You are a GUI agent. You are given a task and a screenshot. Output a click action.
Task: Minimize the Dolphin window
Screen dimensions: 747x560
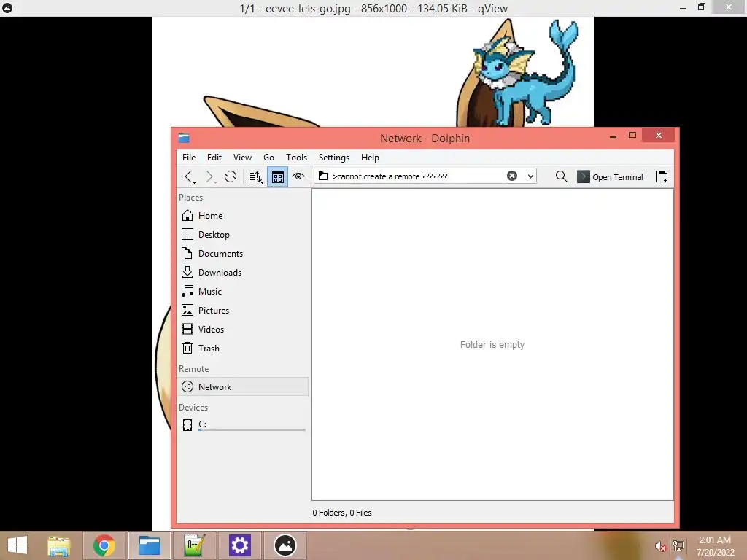pyautogui.click(x=613, y=136)
